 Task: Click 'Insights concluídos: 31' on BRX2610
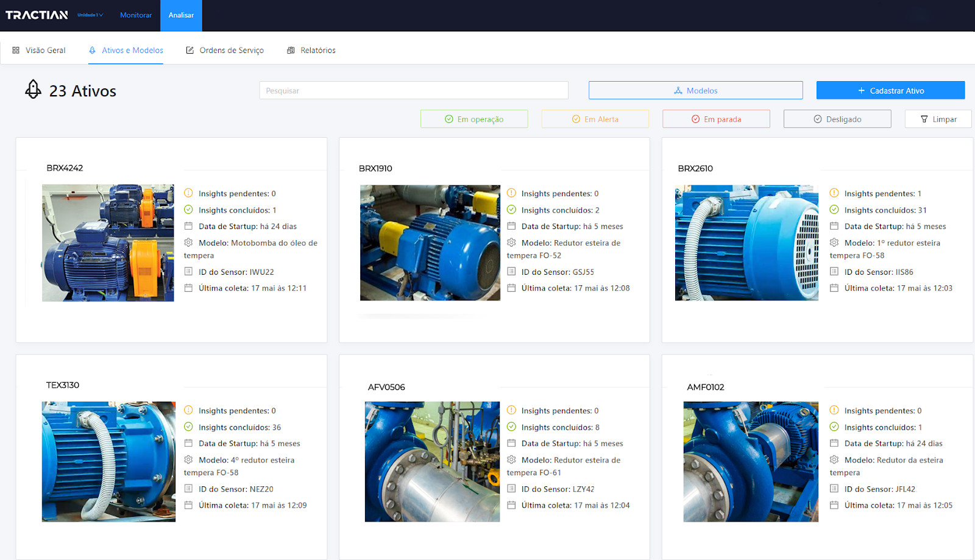[x=885, y=210]
